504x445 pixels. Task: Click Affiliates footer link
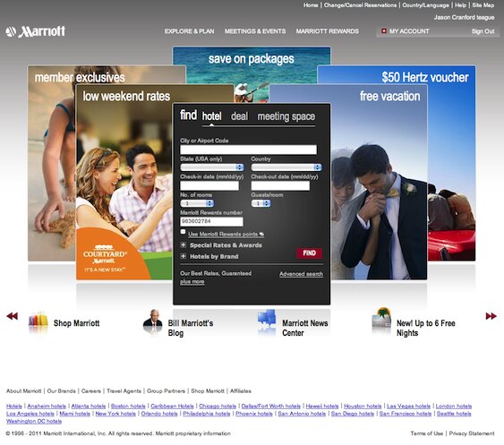click(241, 391)
